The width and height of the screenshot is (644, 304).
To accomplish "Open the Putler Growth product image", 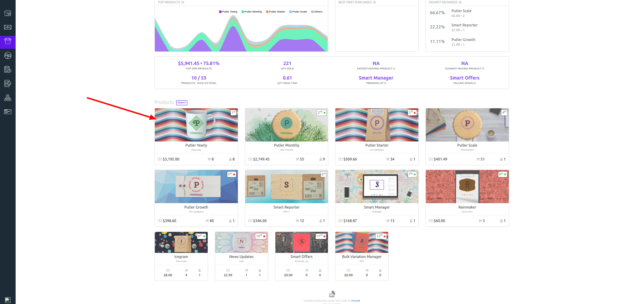I will [196, 187].
